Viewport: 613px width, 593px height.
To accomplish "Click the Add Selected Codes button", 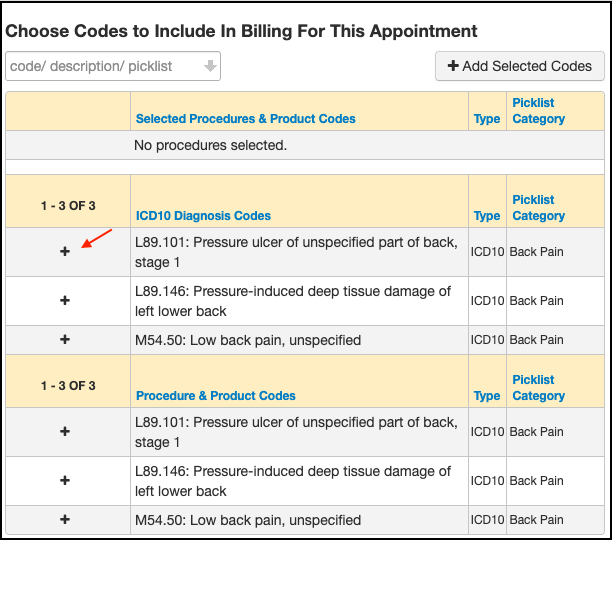I will (520, 67).
